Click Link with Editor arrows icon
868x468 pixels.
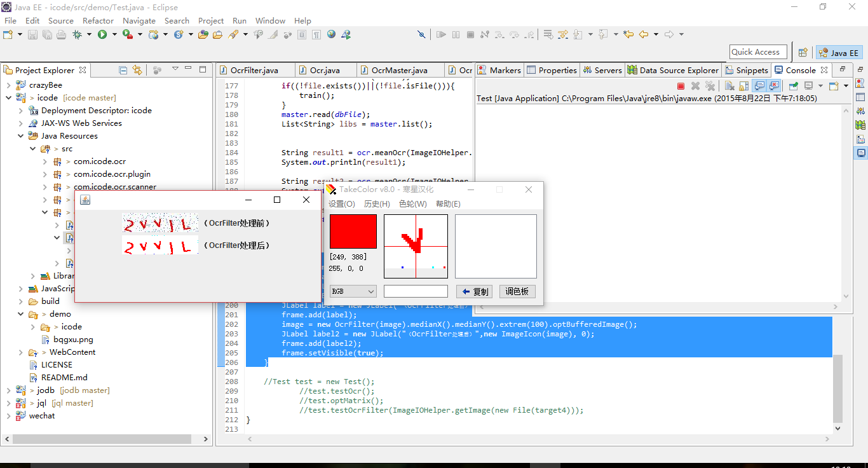click(137, 70)
